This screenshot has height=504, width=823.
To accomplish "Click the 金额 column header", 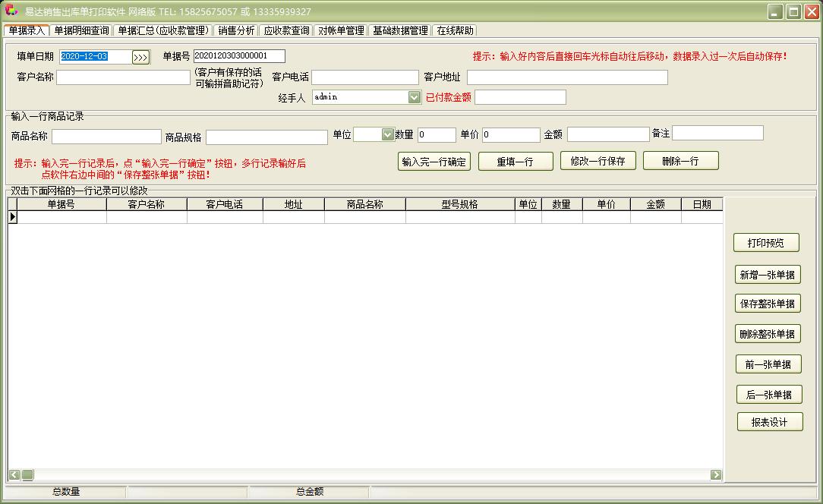I will (655, 204).
